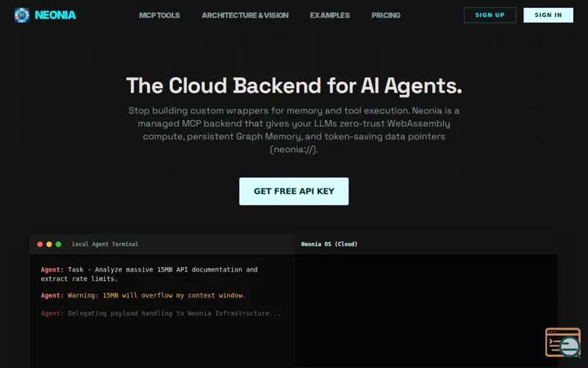The height and width of the screenshot is (368, 588).
Task: Click the "Warning: 15MB will overflow" line
Action: point(143,296)
